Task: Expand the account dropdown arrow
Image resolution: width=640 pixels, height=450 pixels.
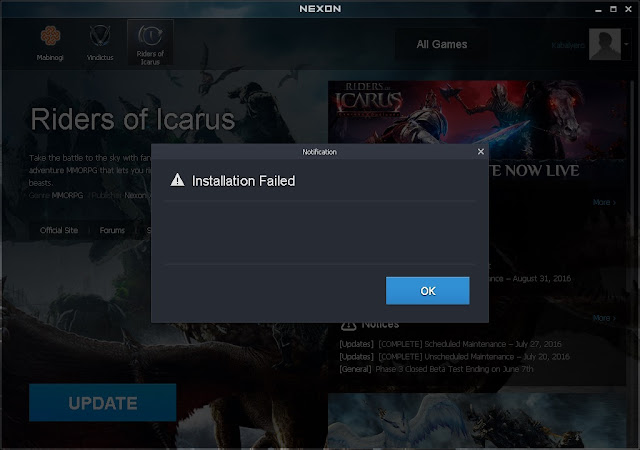Action: (x=626, y=44)
